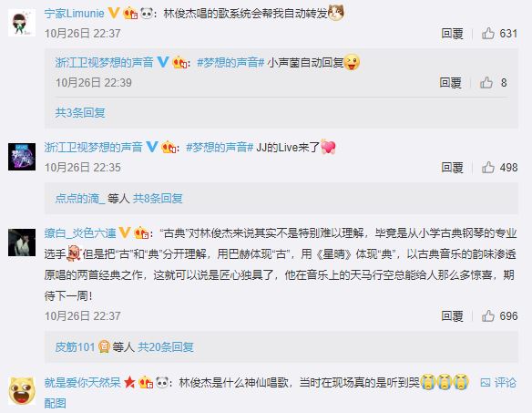The height and width of the screenshot is (413, 532).
Task: Open 皮筋101 user profile link
Action: 75,346
